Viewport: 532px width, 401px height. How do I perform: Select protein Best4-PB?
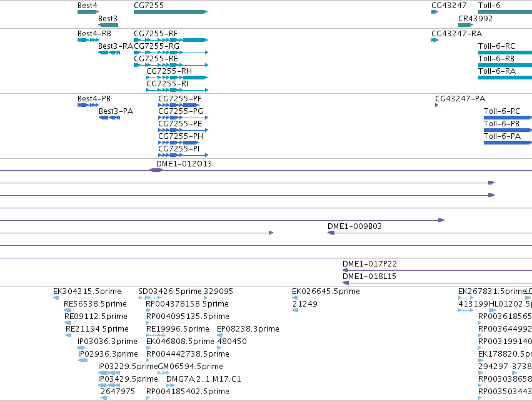click(x=88, y=105)
